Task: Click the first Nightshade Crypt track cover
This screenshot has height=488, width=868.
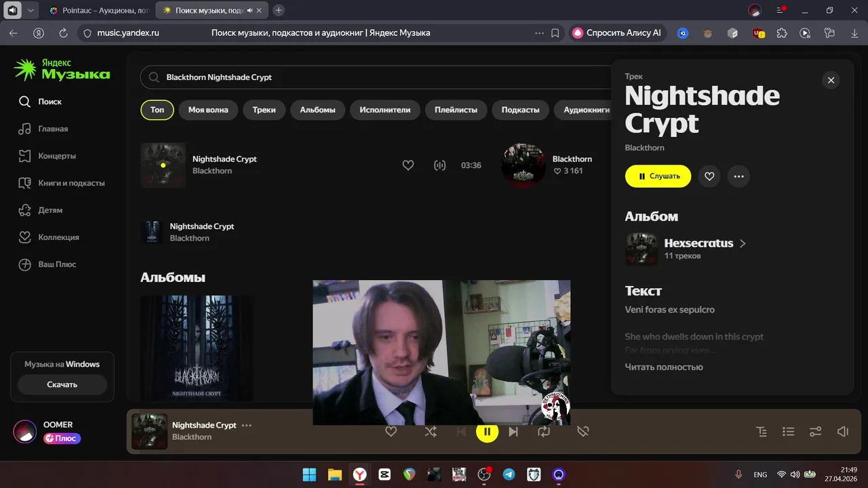Action: 163,165
